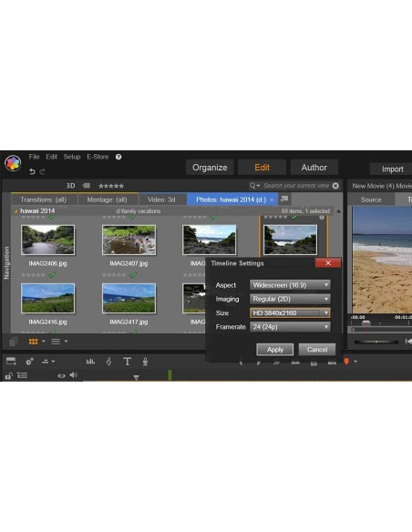Click the jump-to-start playback button

coord(408,342)
